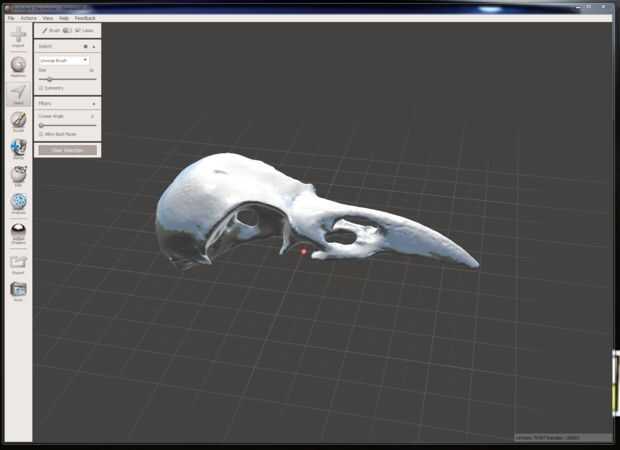Screen dimensions: 620x450
Task: Open the View menu
Action: click(x=47, y=18)
